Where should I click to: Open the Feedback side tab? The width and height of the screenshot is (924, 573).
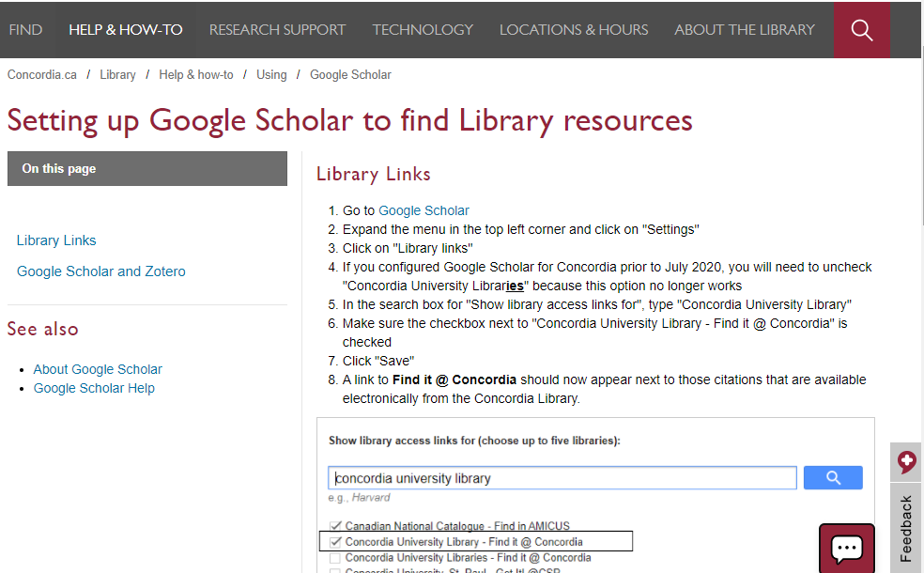(906, 528)
